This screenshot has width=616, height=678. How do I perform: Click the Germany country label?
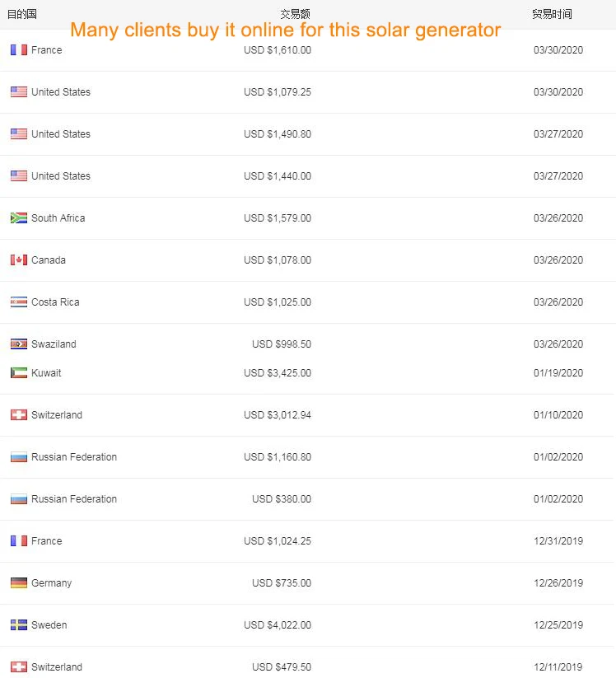tap(51, 583)
